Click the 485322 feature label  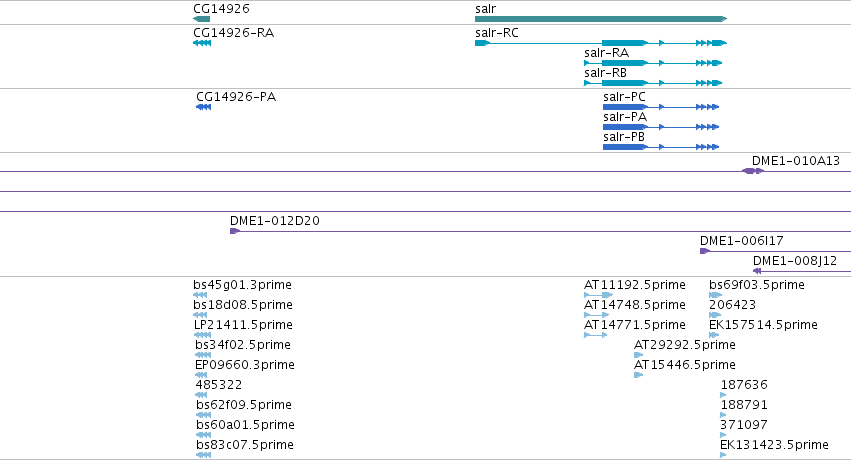(218, 385)
